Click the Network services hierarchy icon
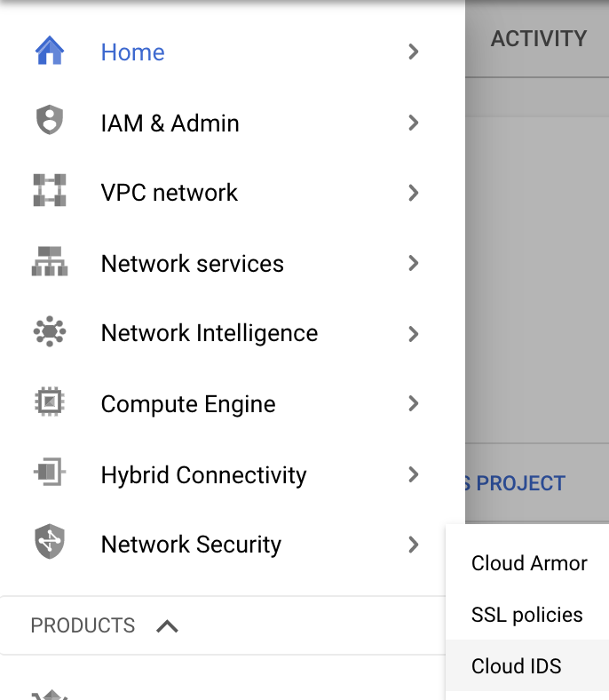The height and width of the screenshot is (700, 609). click(x=50, y=263)
